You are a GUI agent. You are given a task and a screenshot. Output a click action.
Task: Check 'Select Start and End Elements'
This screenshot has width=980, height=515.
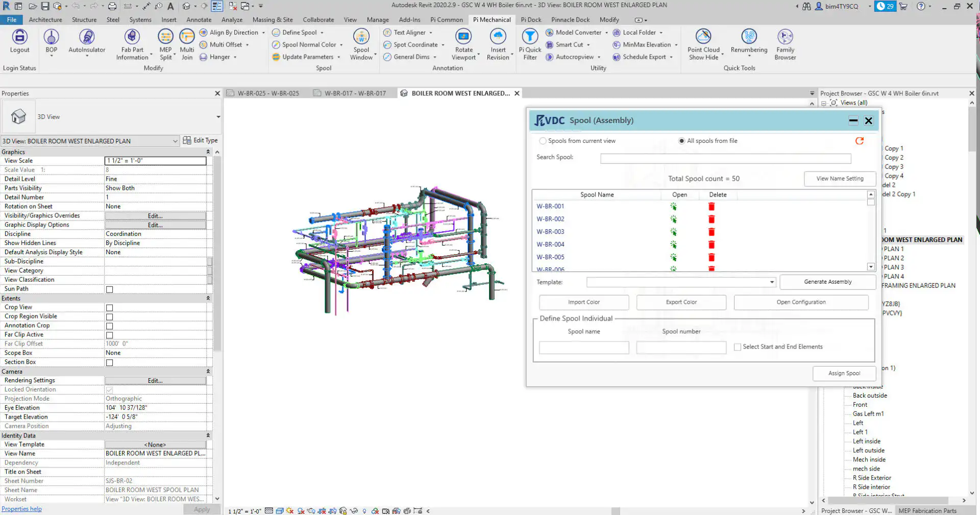pyautogui.click(x=738, y=347)
